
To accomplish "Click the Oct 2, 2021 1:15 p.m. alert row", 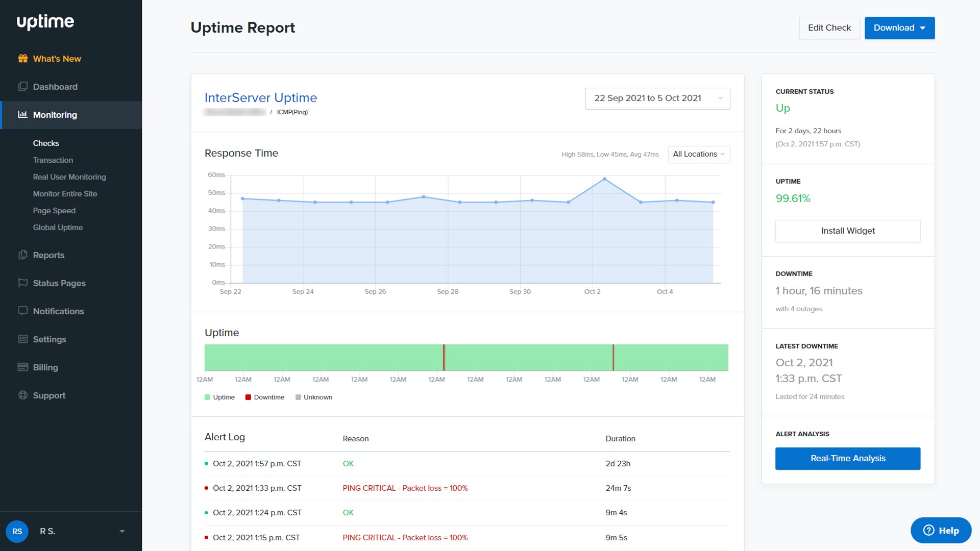I will click(x=467, y=538).
